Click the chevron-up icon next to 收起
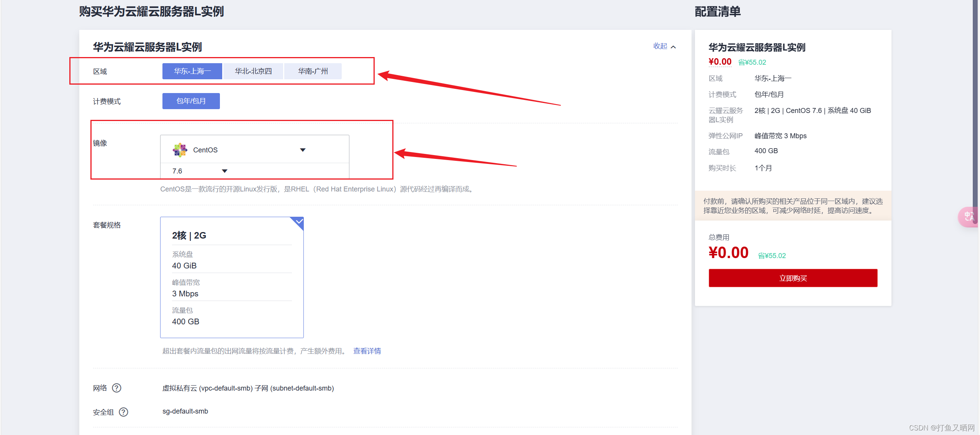Image resolution: width=980 pixels, height=435 pixels. pos(673,47)
